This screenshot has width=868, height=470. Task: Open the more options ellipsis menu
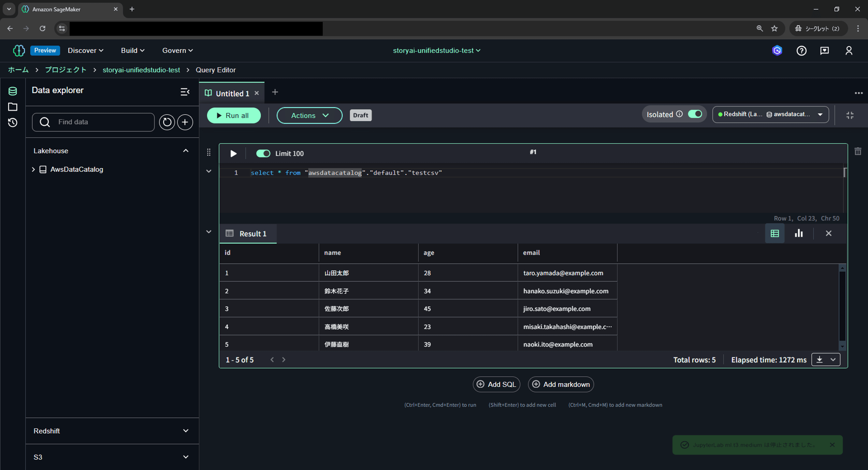point(859,93)
